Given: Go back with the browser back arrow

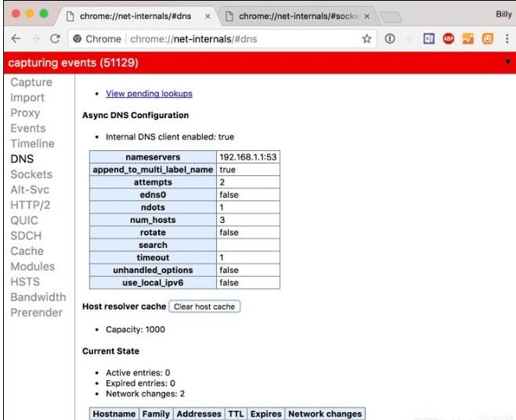Looking at the screenshot, I should click(16, 39).
